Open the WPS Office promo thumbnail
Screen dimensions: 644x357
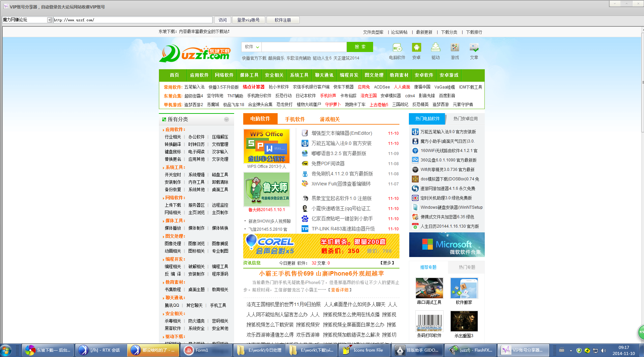[x=267, y=146]
